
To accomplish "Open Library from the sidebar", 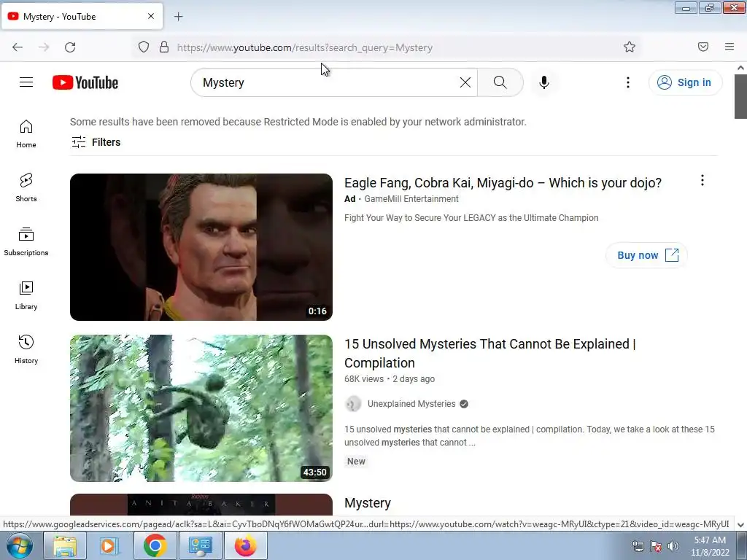I will click(26, 296).
